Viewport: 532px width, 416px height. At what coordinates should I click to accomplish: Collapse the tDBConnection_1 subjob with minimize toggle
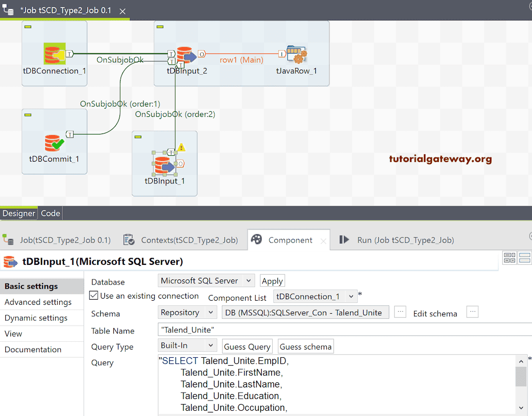coord(28,27)
